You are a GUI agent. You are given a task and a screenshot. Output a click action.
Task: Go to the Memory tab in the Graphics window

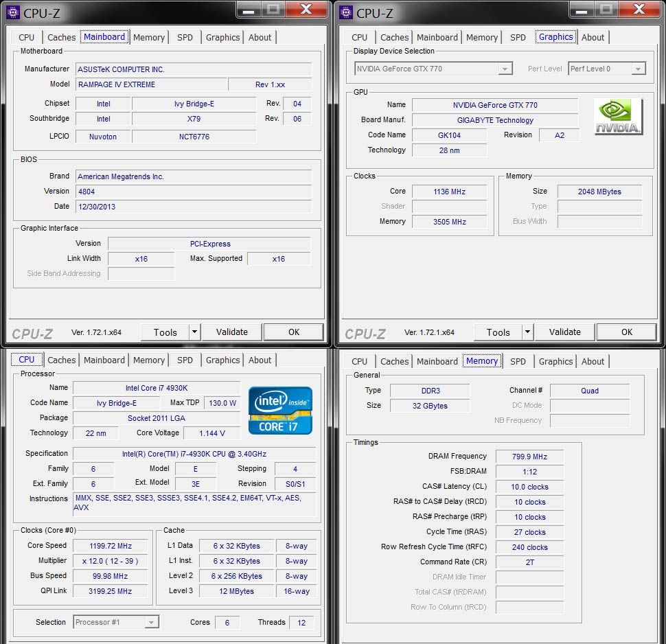pyautogui.click(x=482, y=37)
